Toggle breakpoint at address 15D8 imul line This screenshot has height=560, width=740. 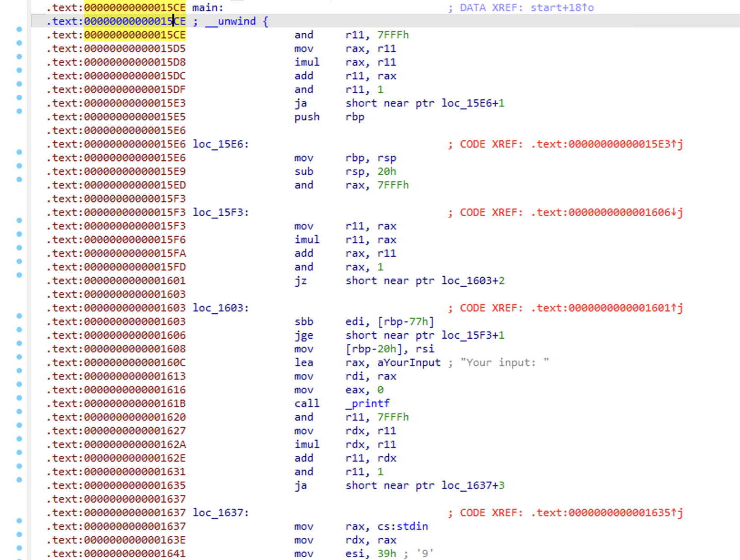click(x=19, y=56)
